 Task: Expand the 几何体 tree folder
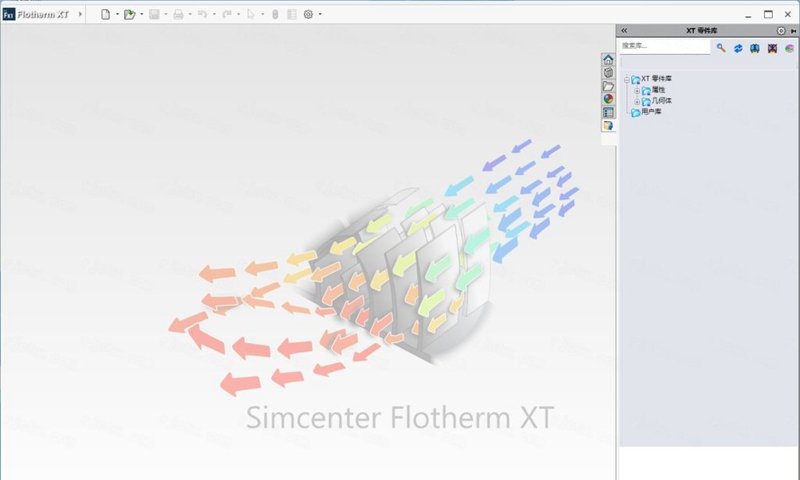[x=637, y=102]
